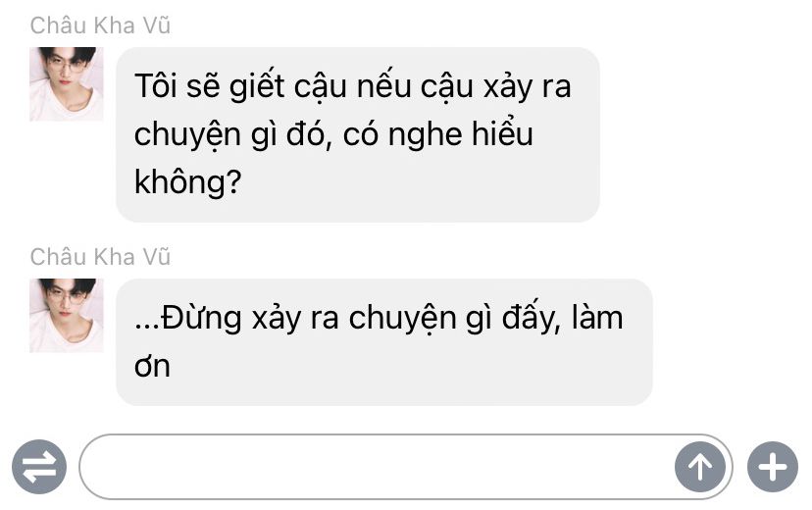Viewport: 812px width, 510px height.
Task: Select the message starting with "...Đừng xảy ra"
Action: [x=384, y=342]
